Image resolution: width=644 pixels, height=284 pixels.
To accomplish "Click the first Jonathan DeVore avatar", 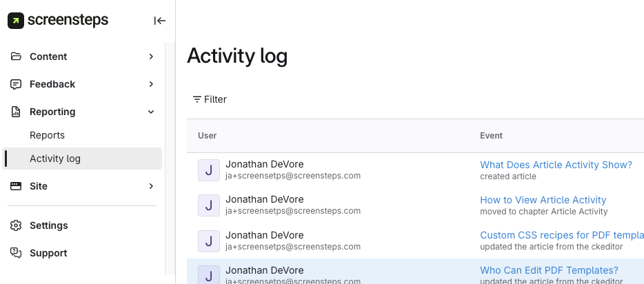I will point(209,170).
